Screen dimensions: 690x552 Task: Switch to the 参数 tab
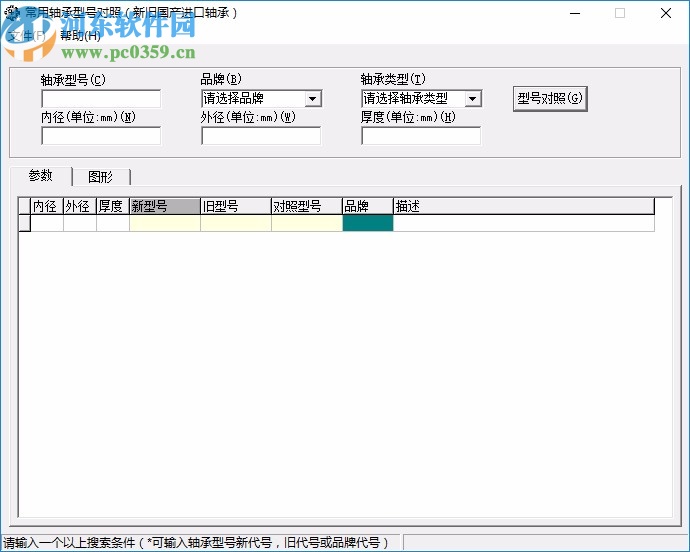pos(41,176)
